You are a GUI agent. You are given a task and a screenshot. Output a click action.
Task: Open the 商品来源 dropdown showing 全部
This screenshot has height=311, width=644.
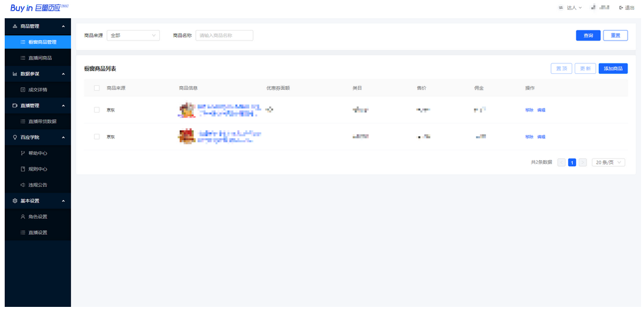point(133,36)
